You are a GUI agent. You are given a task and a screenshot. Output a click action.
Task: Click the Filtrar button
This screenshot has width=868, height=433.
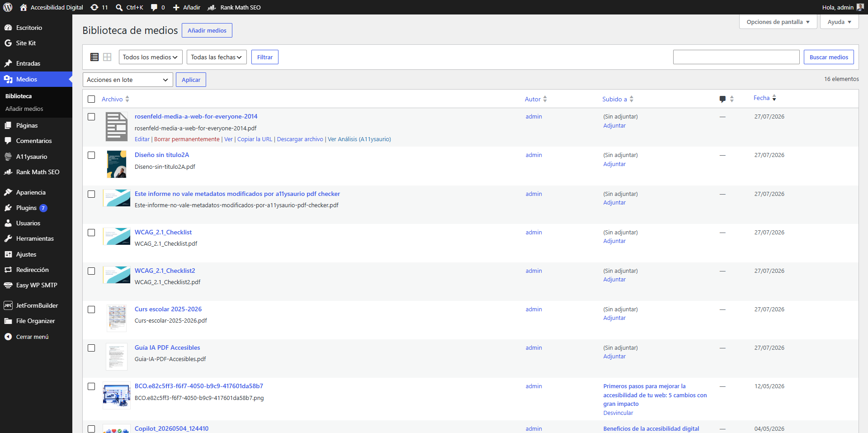coord(265,57)
